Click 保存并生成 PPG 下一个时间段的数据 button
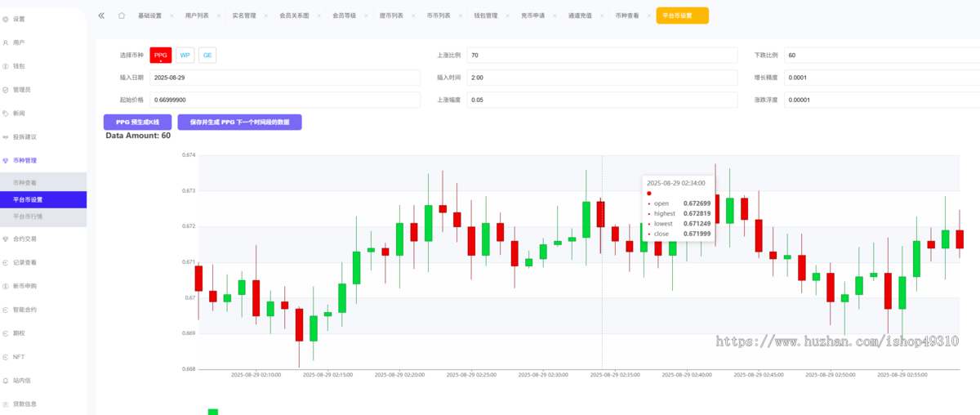 239,122
